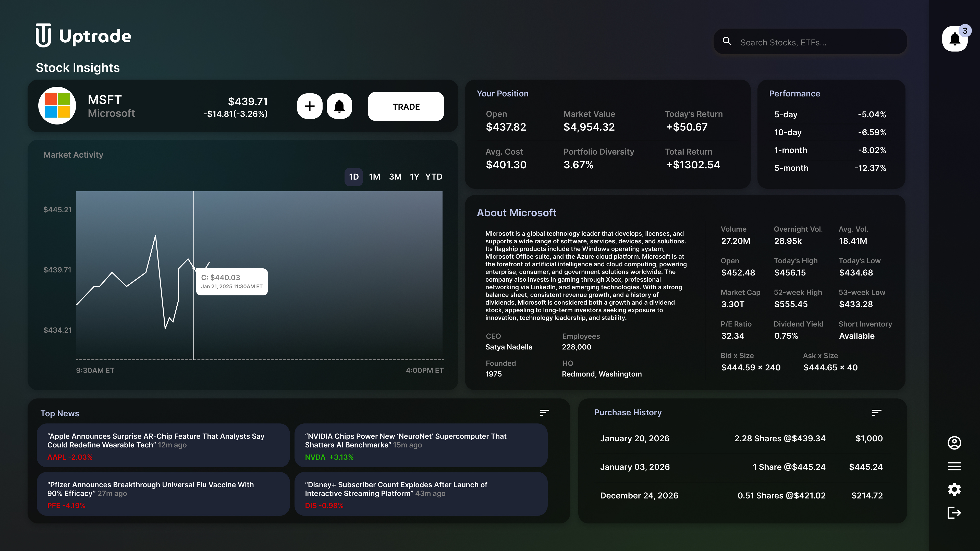
Task: Open the NVIDIA NeuroNet Supercomputer article
Action: (x=421, y=445)
